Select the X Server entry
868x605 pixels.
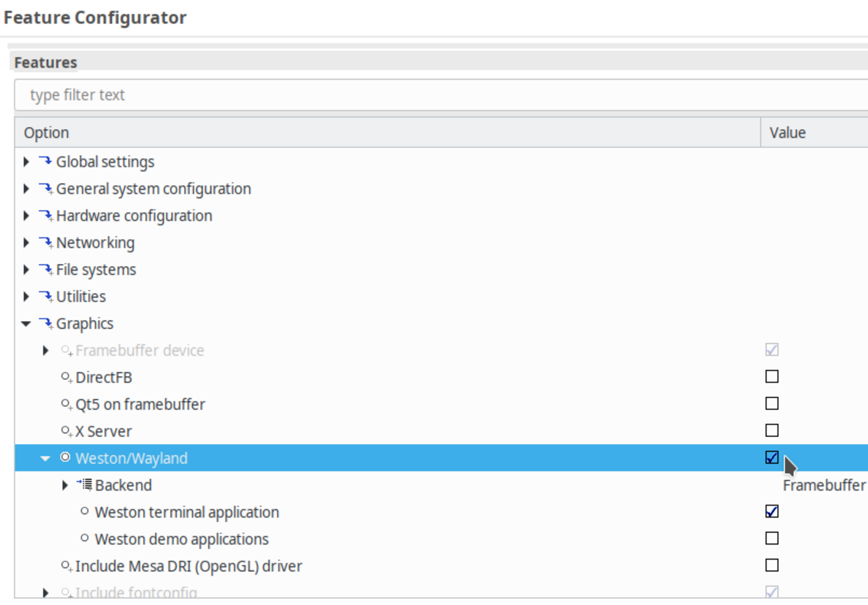103,431
